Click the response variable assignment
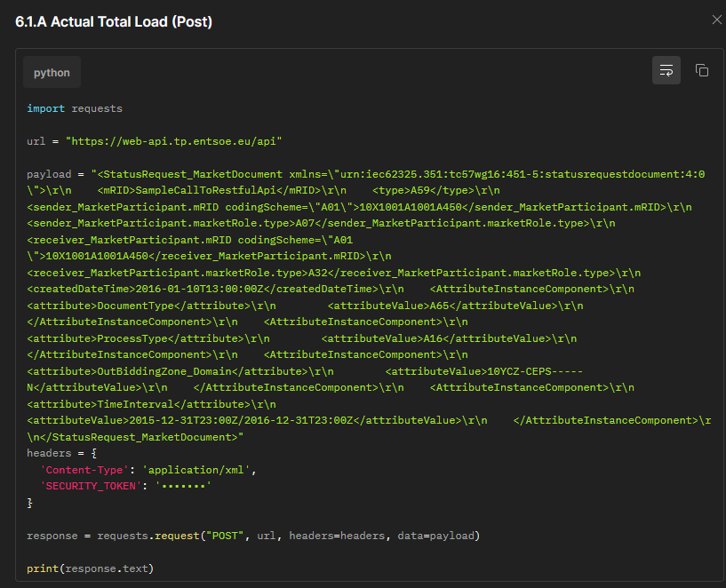This screenshot has height=588, width=726. coord(52,536)
